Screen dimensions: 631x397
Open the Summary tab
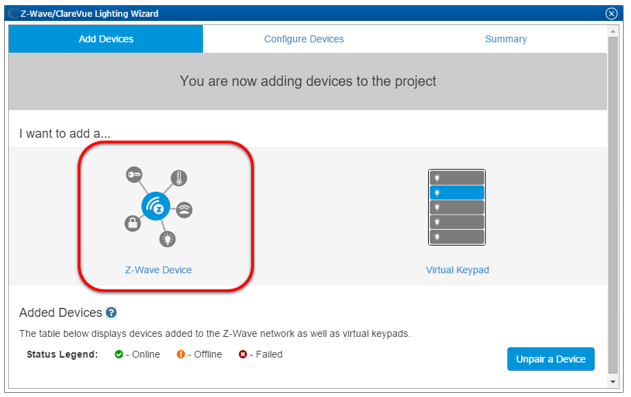(x=506, y=39)
